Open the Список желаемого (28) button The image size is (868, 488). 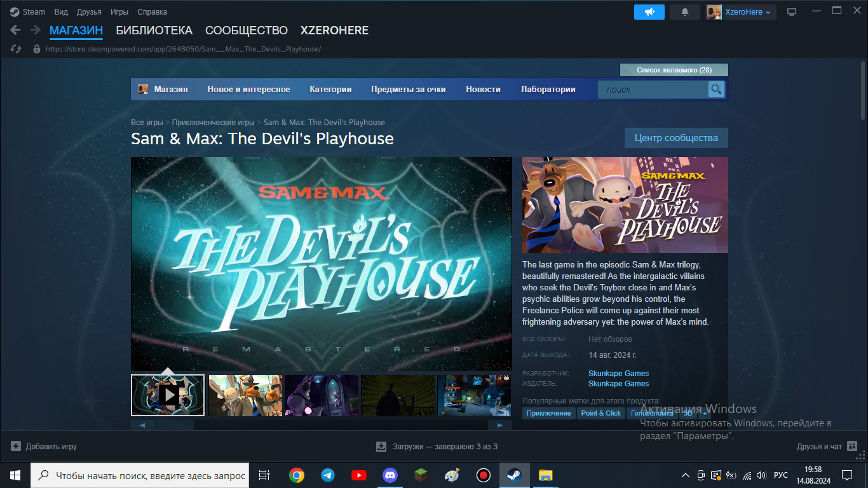674,70
